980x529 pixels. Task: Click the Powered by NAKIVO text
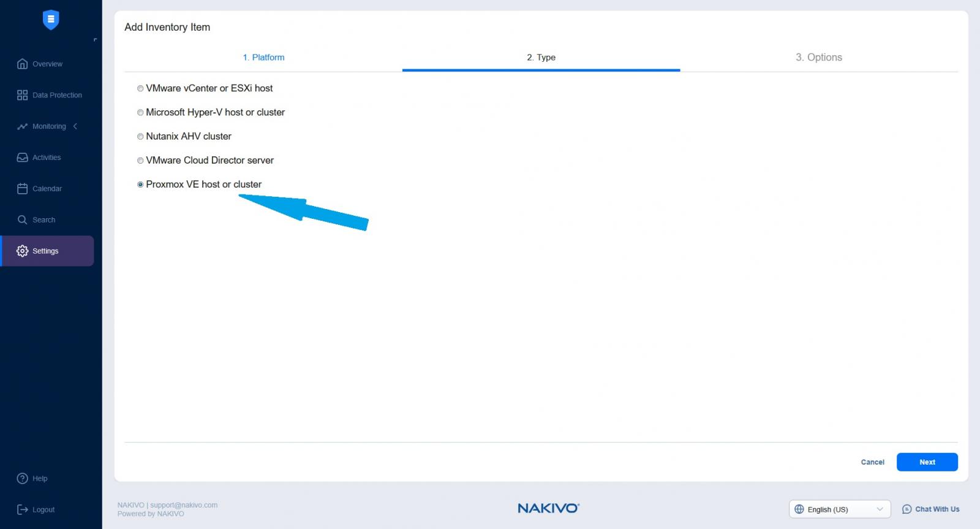[151, 514]
